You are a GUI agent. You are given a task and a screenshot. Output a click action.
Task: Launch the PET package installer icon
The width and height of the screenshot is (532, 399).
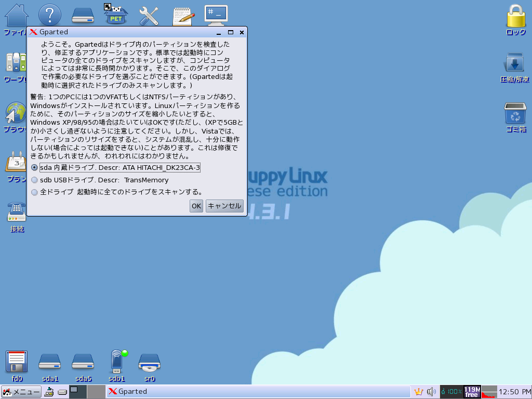[x=116, y=14]
